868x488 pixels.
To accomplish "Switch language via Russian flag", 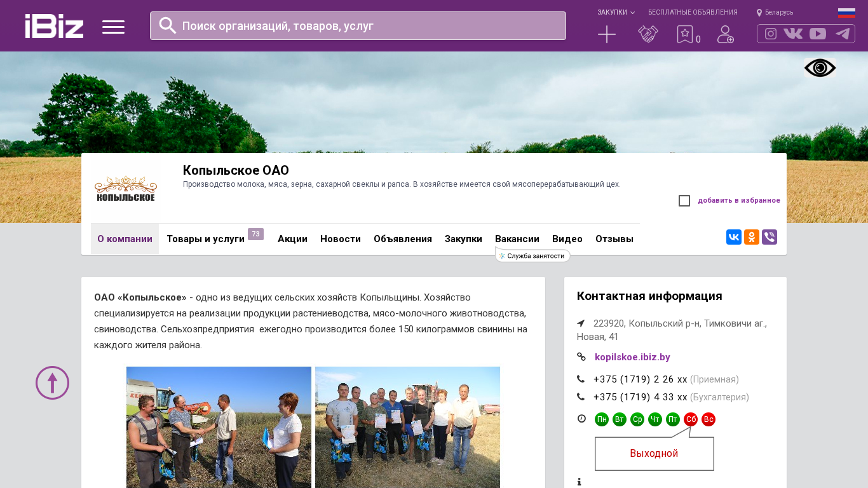I will click(846, 13).
